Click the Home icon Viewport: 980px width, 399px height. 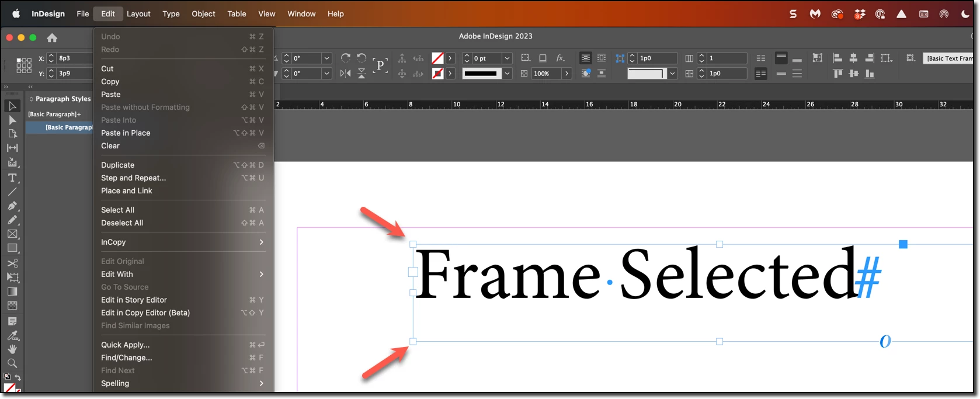(52, 37)
